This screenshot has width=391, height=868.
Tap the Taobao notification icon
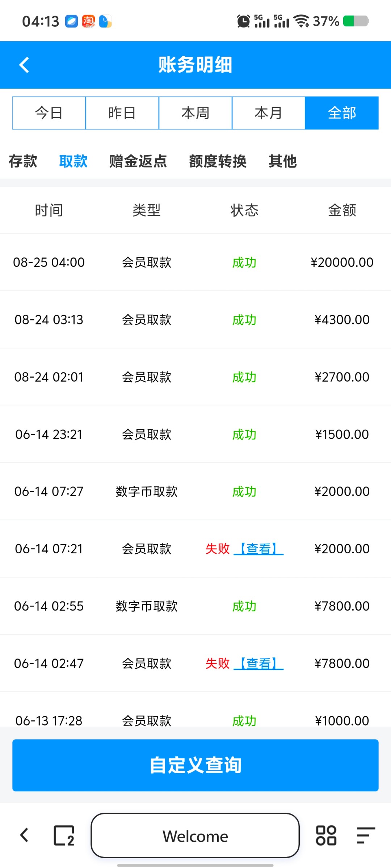point(88,21)
